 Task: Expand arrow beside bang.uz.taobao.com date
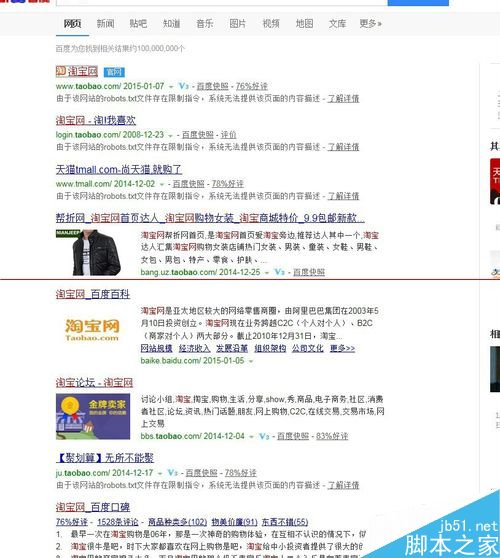267,273
